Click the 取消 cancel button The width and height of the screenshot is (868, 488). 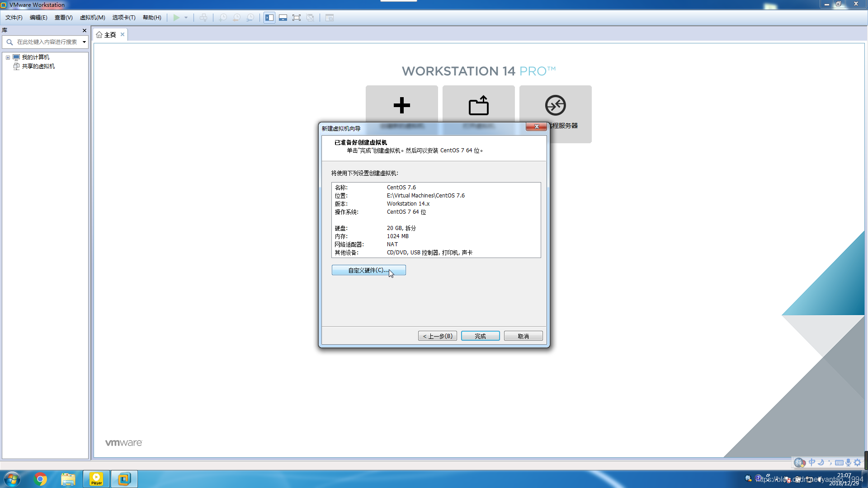pyautogui.click(x=524, y=336)
